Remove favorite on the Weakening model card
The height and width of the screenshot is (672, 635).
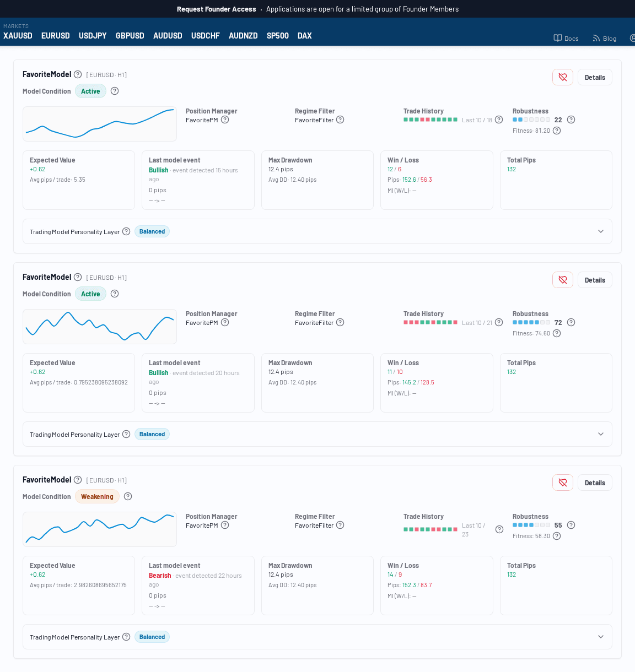(563, 483)
